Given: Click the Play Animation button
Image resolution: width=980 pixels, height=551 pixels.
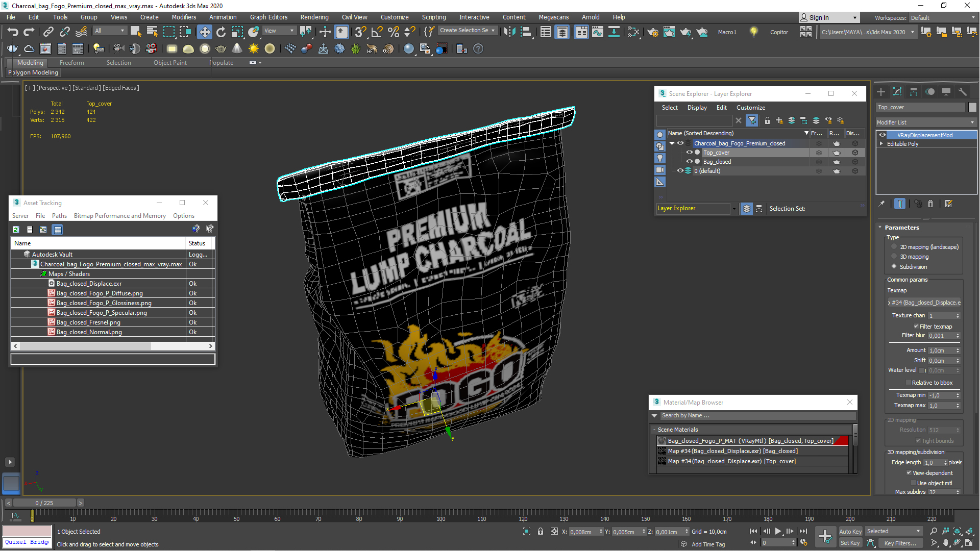Looking at the screenshot, I should [x=778, y=531].
